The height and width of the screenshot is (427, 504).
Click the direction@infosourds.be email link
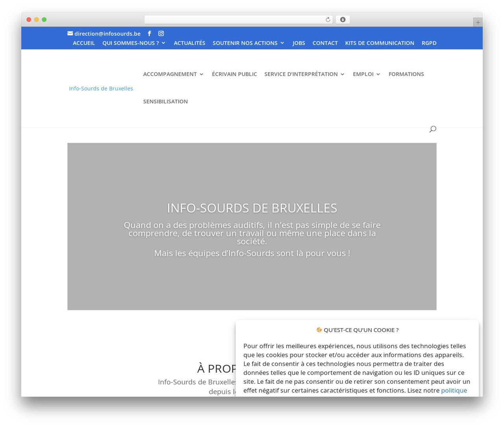pyautogui.click(x=107, y=33)
